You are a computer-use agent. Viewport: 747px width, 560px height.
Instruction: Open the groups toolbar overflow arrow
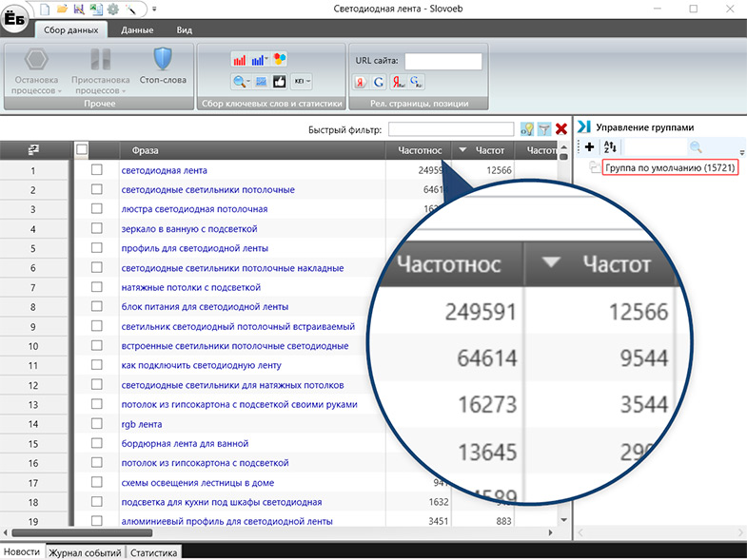point(741,153)
